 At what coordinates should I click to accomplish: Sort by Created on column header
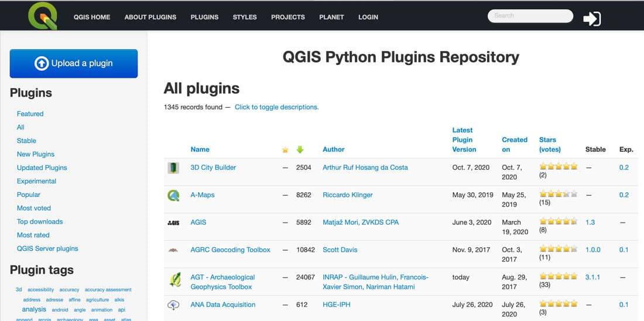coord(515,145)
